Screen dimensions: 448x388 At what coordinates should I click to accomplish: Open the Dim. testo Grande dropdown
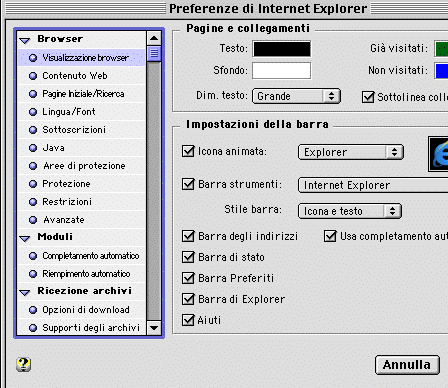pos(296,96)
